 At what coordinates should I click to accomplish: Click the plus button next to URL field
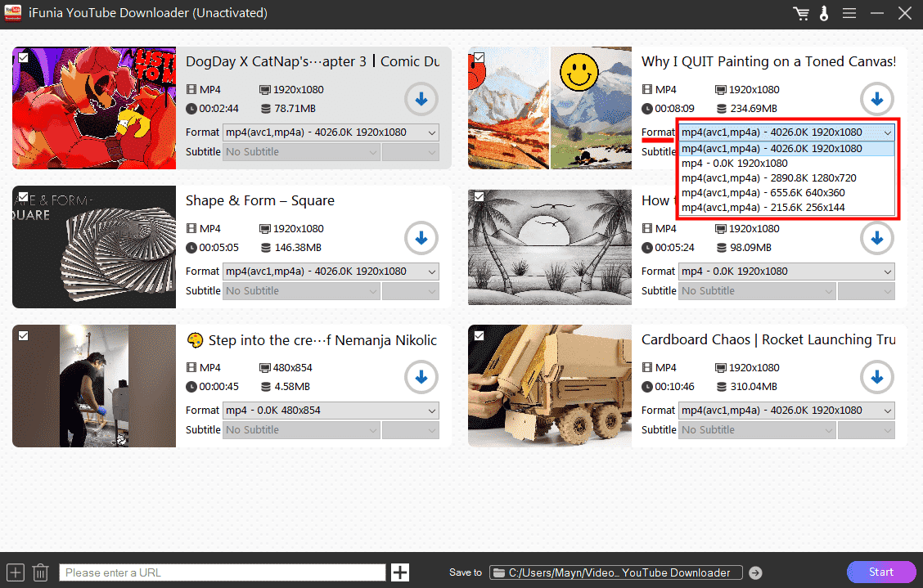point(400,572)
